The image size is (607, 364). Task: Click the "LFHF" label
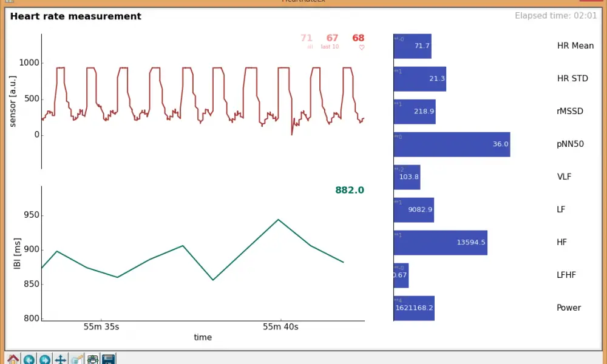tap(566, 275)
